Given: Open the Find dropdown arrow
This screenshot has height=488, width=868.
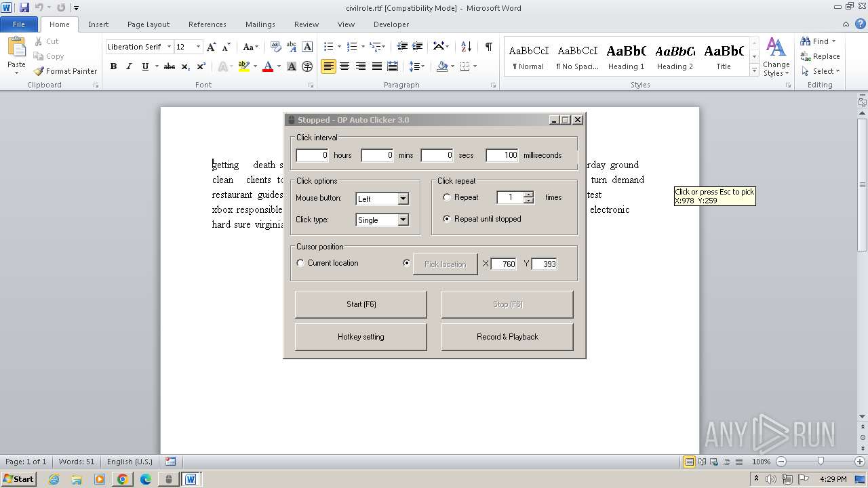Looking at the screenshot, I should (833, 41).
